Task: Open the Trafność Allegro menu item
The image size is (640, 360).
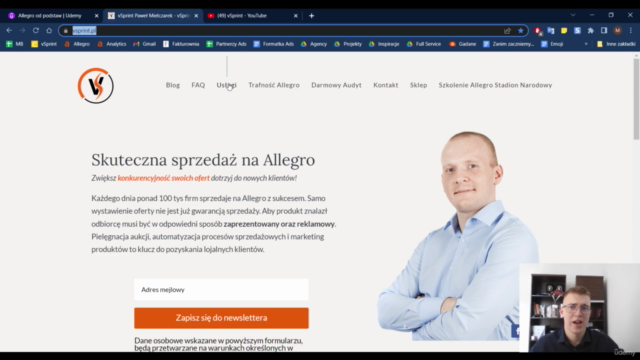Action: pos(274,85)
